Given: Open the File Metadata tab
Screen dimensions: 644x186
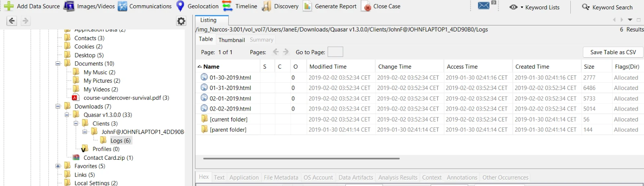Looking at the screenshot, I should pos(281,178).
